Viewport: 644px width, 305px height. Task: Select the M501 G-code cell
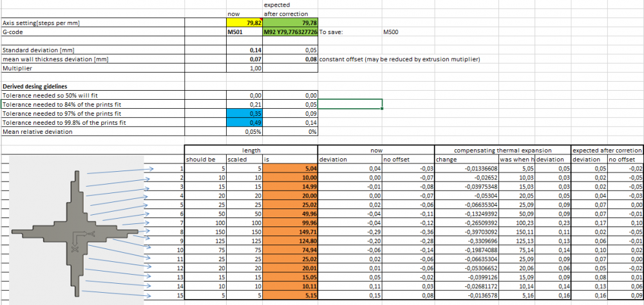(x=244, y=31)
